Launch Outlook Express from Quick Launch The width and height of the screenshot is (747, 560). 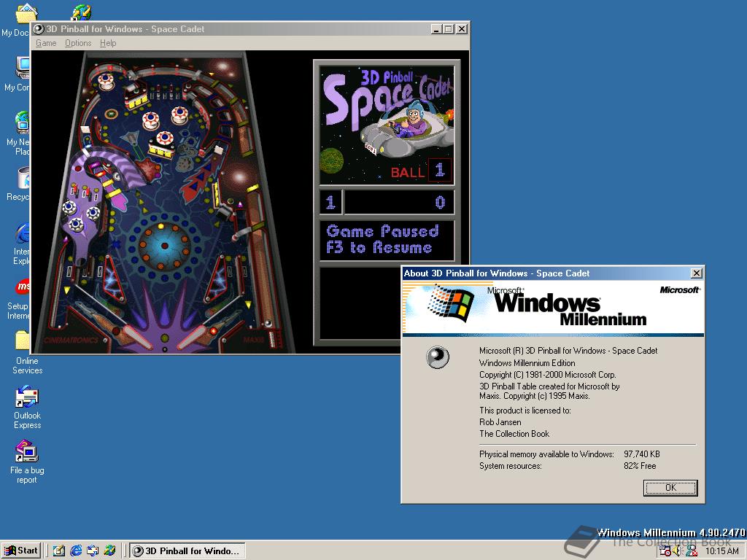93,551
